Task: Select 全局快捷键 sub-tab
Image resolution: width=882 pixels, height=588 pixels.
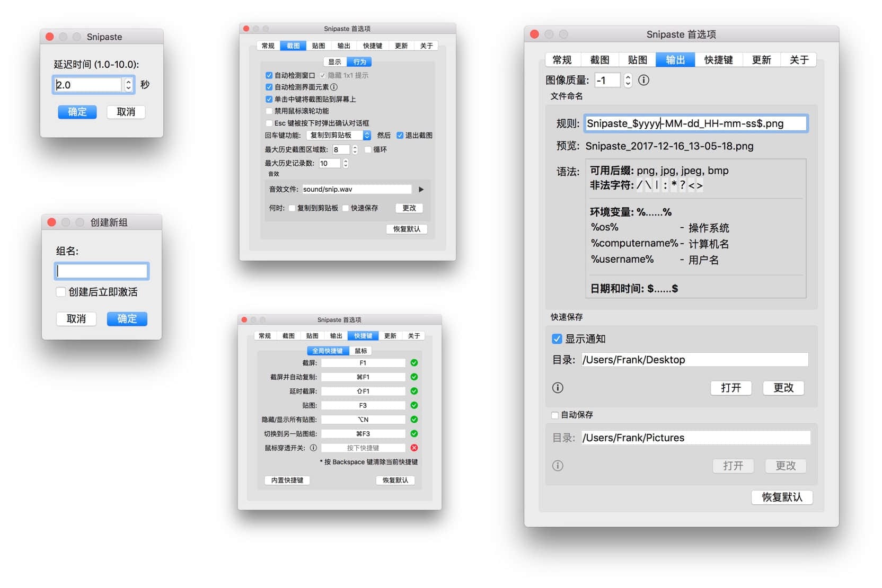Action: click(x=328, y=351)
